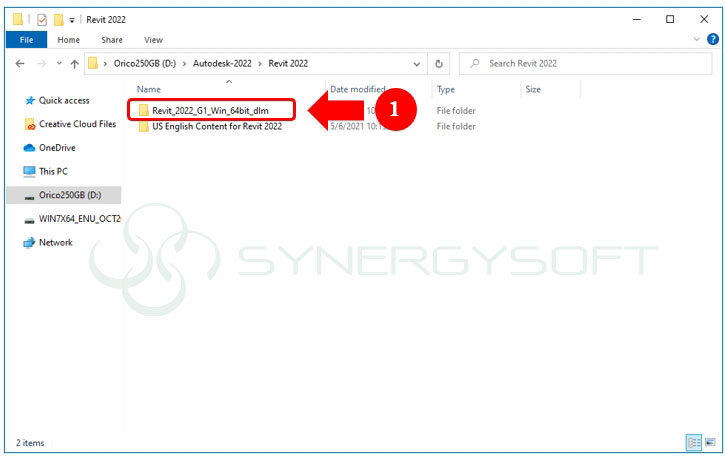725x460 pixels.
Task: Open Explorer help question mark icon
Action: click(x=713, y=39)
